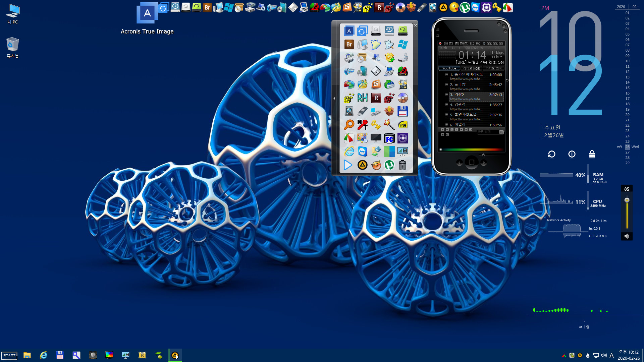Image resolution: width=644 pixels, height=362 pixels.
Task: Open Acronis True Image in top dock
Action: [x=147, y=13]
